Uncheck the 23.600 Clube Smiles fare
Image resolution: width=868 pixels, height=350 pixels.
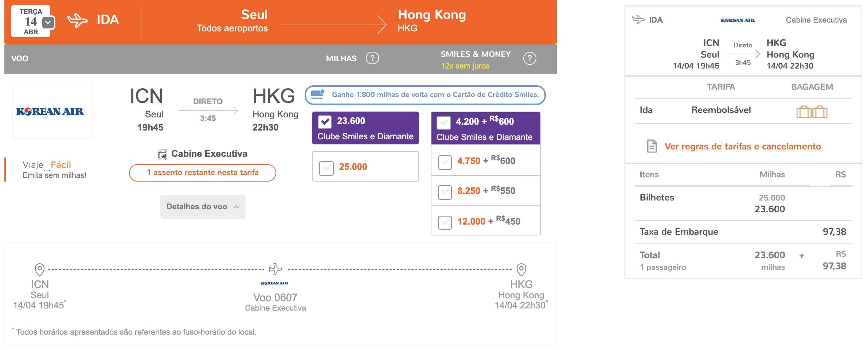click(325, 122)
